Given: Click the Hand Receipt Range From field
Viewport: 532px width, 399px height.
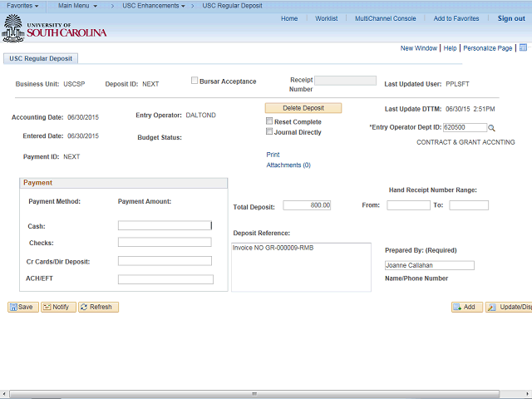Looking at the screenshot, I should tap(408, 205).
